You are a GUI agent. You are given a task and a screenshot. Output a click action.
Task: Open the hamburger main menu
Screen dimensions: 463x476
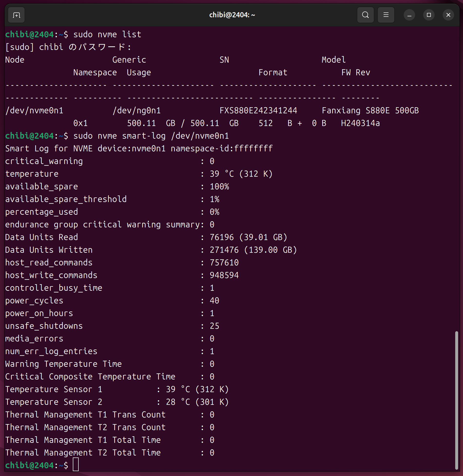click(x=386, y=15)
